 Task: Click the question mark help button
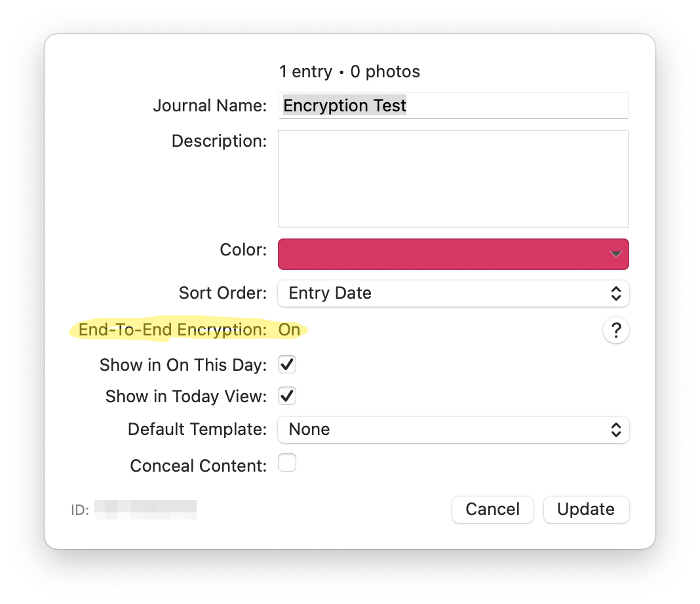tap(615, 331)
